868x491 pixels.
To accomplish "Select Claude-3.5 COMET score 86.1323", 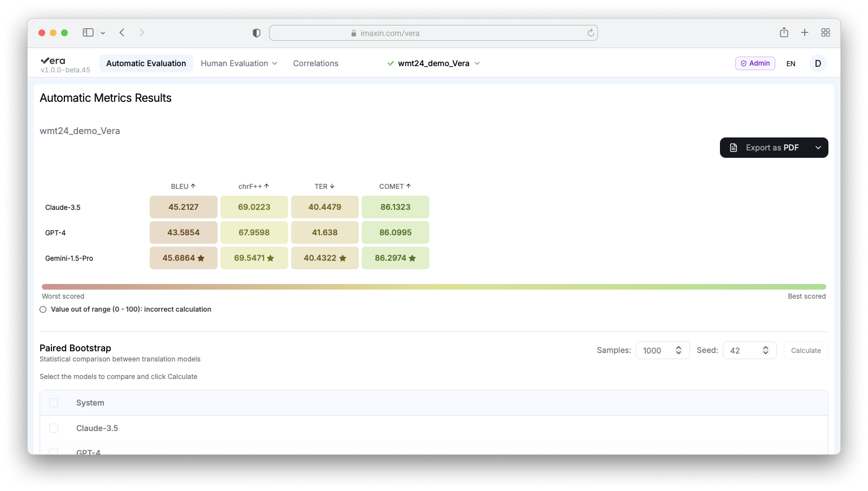I will (x=396, y=207).
